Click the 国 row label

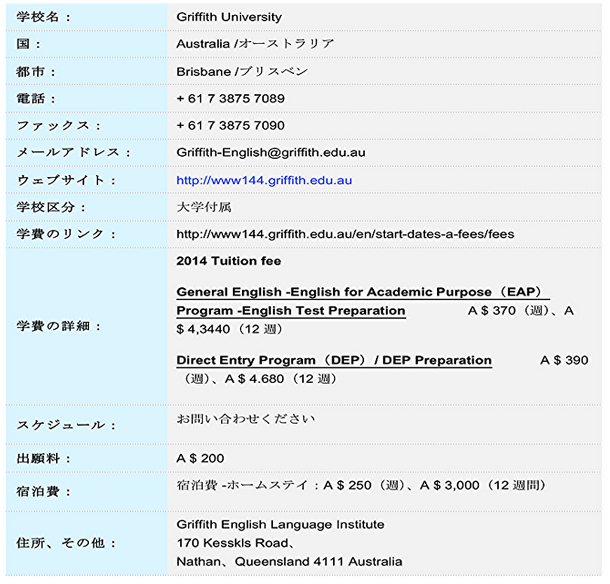[x=28, y=44]
